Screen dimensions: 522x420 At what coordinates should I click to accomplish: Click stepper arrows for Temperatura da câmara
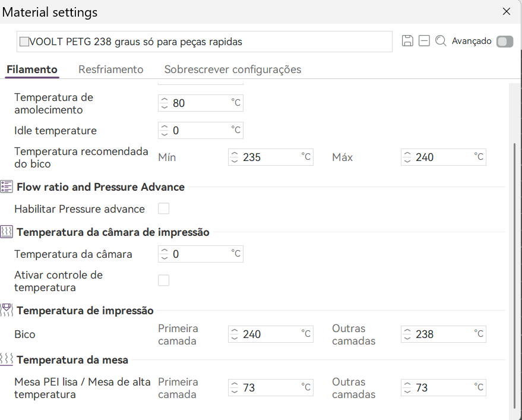click(x=164, y=254)
